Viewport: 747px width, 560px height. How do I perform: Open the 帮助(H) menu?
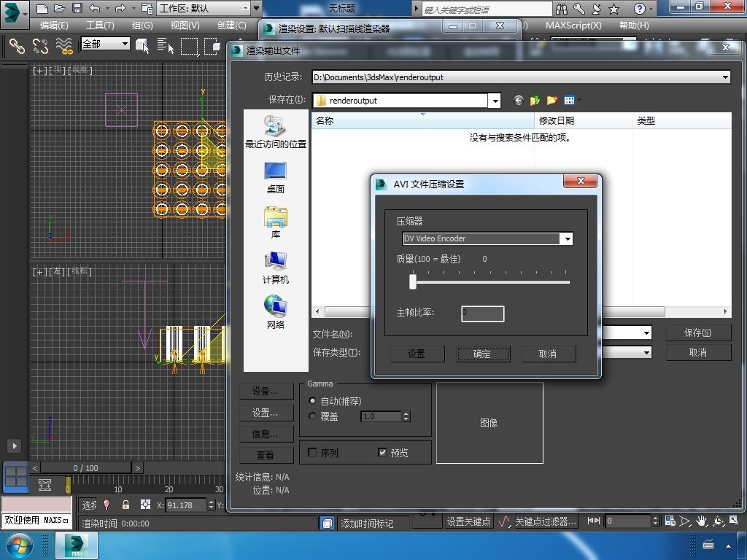click(x=634, y=26)
